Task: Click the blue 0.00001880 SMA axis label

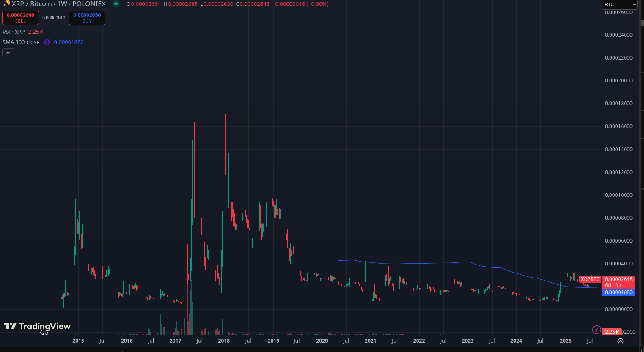Action: tap(619, 292)
